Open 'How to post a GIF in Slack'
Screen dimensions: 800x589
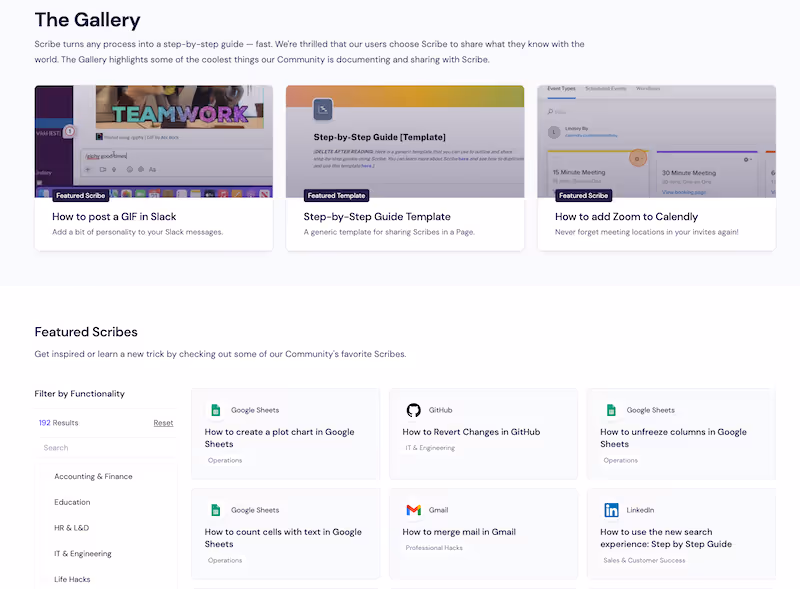114,216
